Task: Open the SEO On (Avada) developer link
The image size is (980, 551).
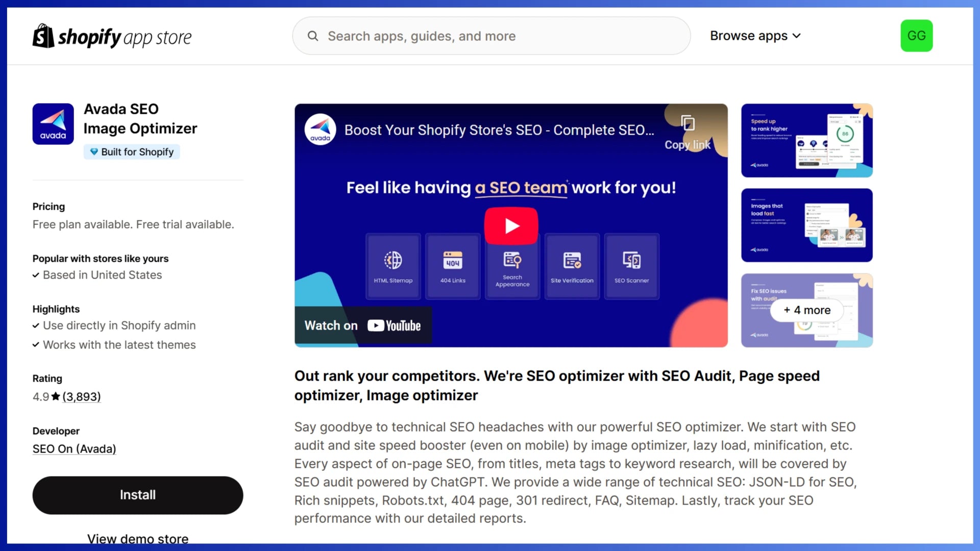Action: [75, 449]
